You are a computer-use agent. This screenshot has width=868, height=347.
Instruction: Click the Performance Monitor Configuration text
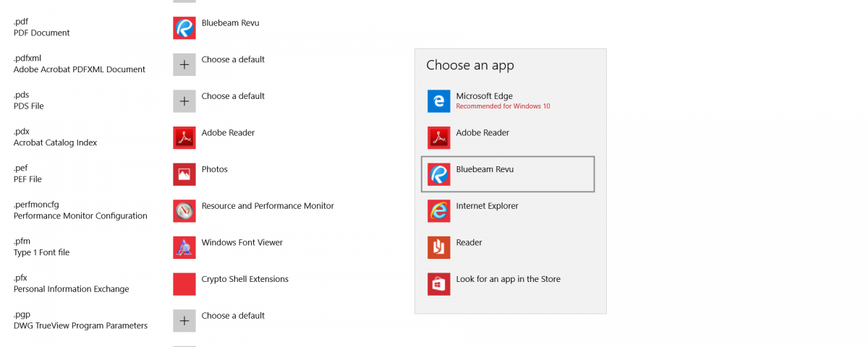click(x=80, y=216)
